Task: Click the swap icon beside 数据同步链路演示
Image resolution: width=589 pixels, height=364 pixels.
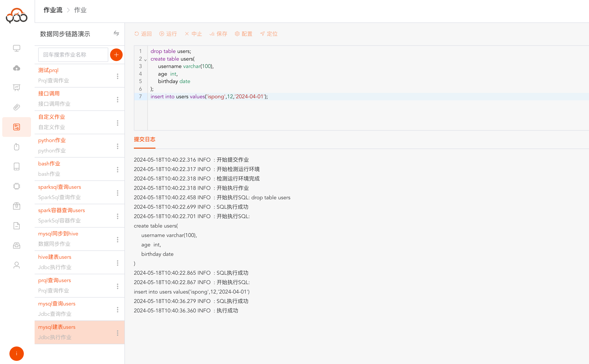Action: point(116,33)
